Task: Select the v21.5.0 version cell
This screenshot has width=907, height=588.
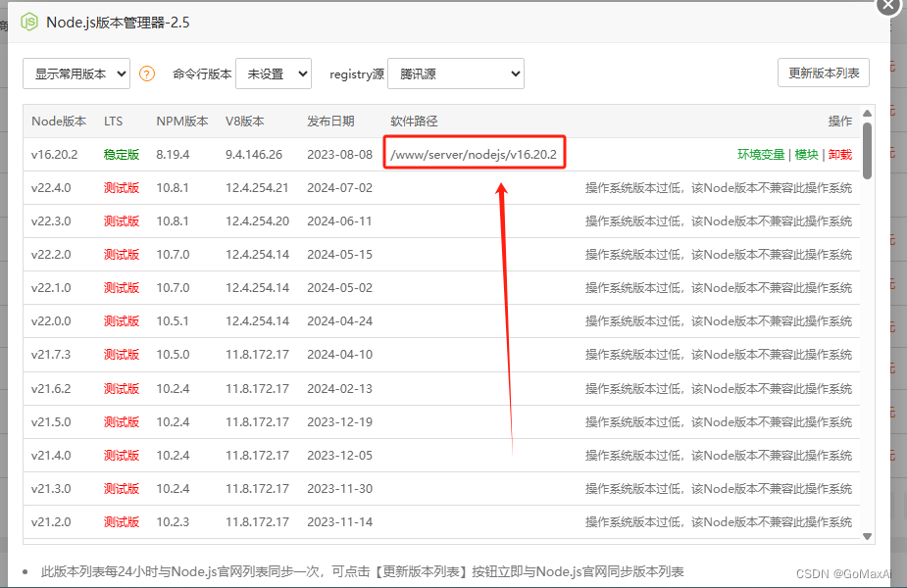Action: 51,422
